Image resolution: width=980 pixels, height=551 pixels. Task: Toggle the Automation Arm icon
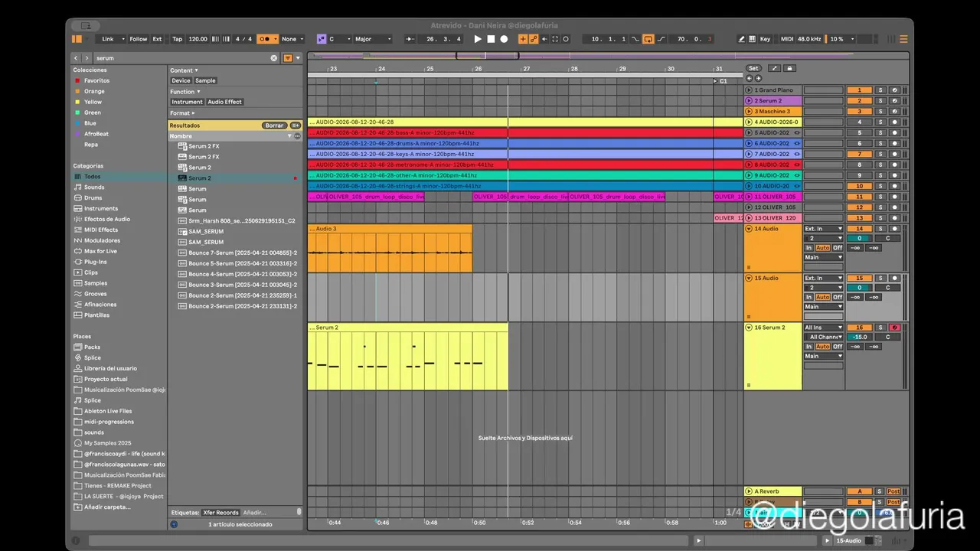point(533,39)
